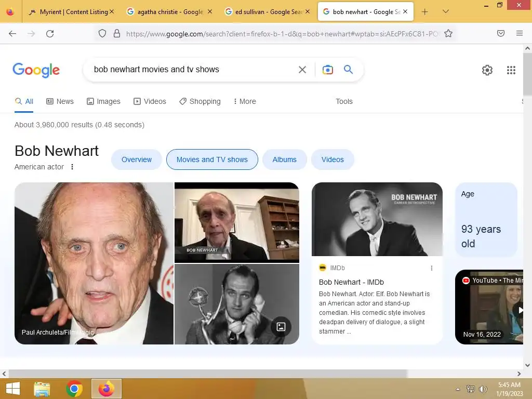Screen dimensions: 532x399
Task: Open the Google apps grid
Action: (511, 70)
